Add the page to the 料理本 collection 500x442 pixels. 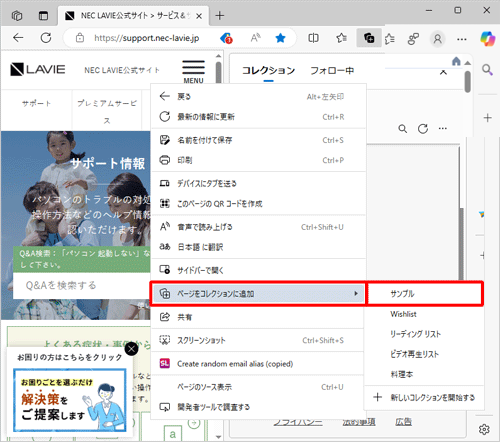coord(424,374)
